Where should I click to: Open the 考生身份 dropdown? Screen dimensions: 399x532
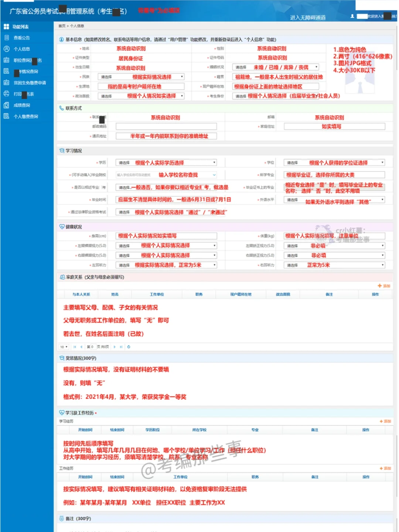[x=276, y=96]
